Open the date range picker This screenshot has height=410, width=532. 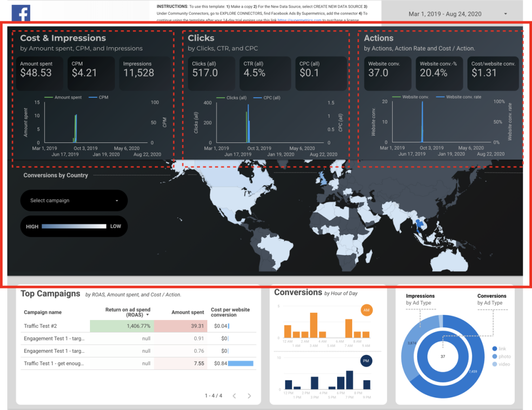[x=458, y=14]
